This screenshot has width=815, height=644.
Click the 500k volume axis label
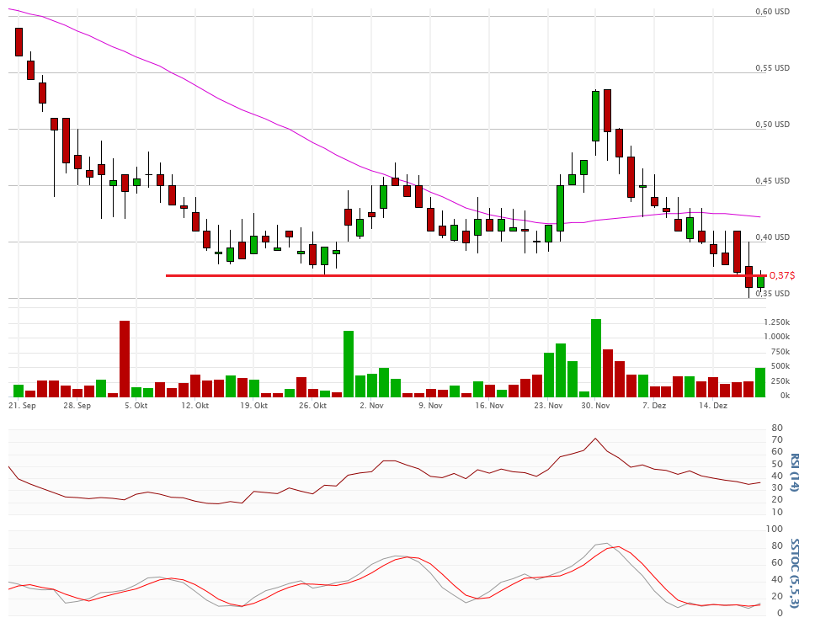(780, 367)
